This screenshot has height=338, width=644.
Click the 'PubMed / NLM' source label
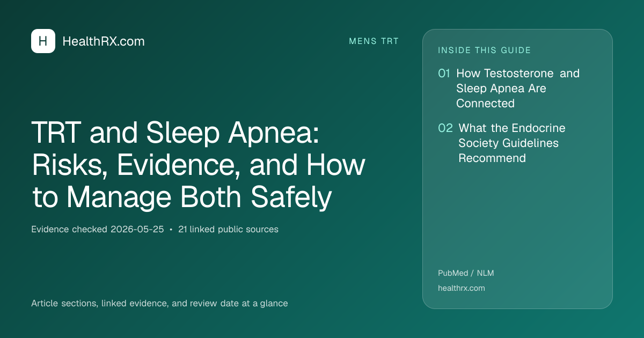point(466,273)
